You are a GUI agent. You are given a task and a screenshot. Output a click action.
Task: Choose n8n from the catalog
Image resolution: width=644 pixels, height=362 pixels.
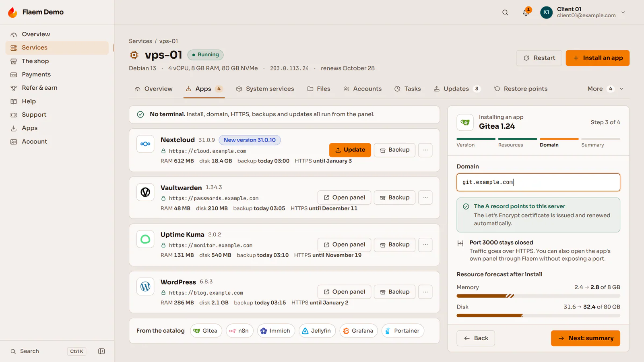[239, 331]
